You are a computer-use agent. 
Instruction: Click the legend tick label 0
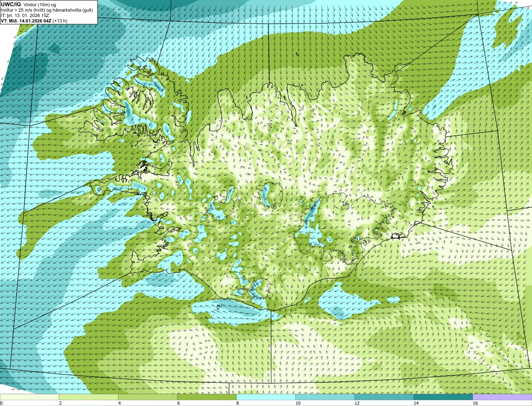[x=2, y=404]
